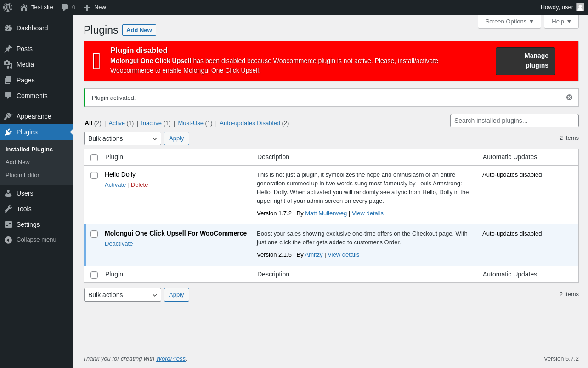Dismiss the Plugin activated notice

tap(569, 98)
